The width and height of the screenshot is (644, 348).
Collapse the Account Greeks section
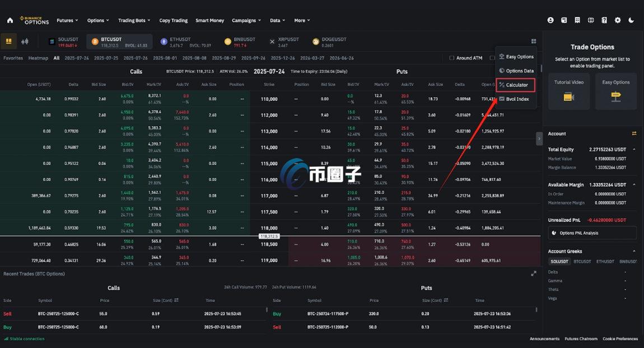(x=633, y=251)
